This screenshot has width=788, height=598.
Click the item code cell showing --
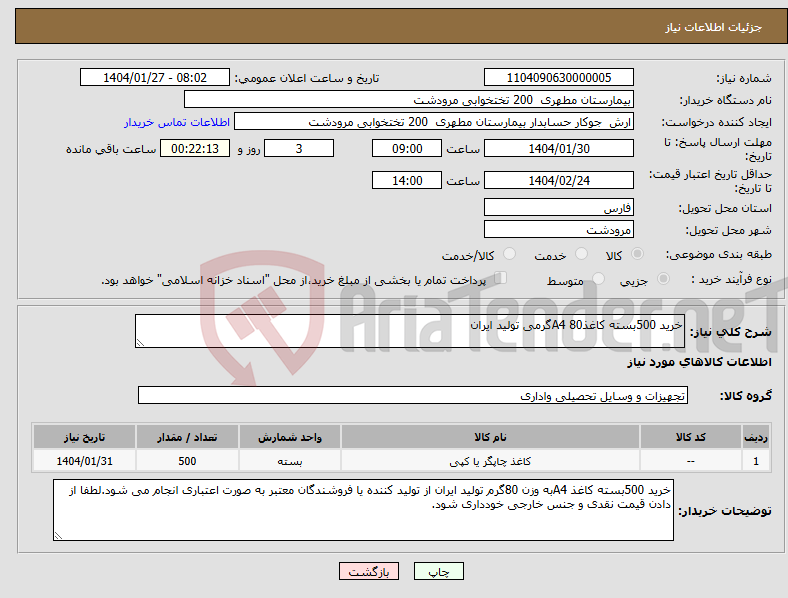(691, 461)
